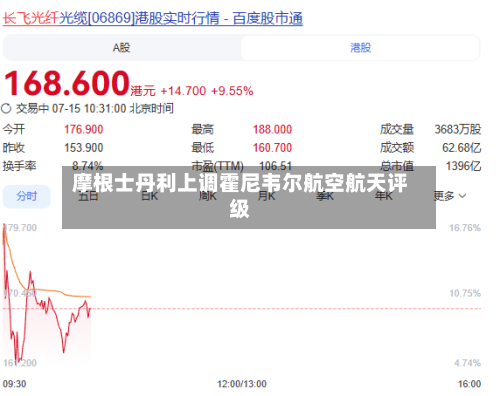Click the 成交量 value 3683万股
This screenshot has height=396, width=500.
pyautogui.click(x=458, y=129)
